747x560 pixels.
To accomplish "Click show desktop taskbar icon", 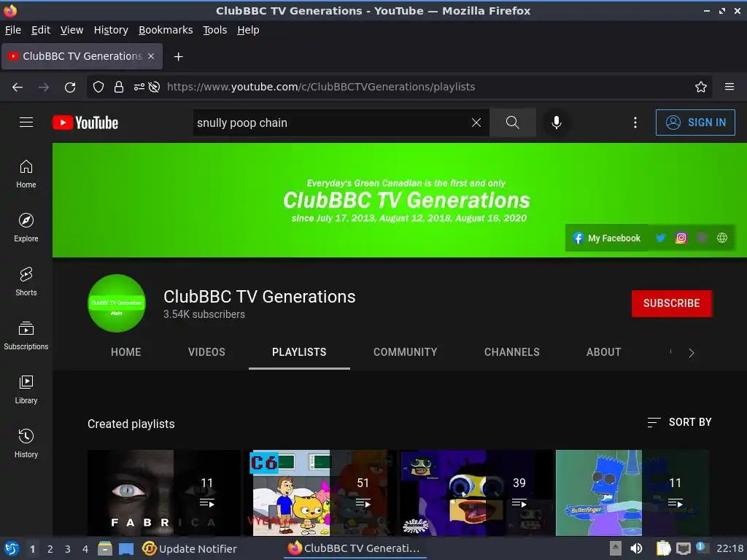I will (126, 549).
